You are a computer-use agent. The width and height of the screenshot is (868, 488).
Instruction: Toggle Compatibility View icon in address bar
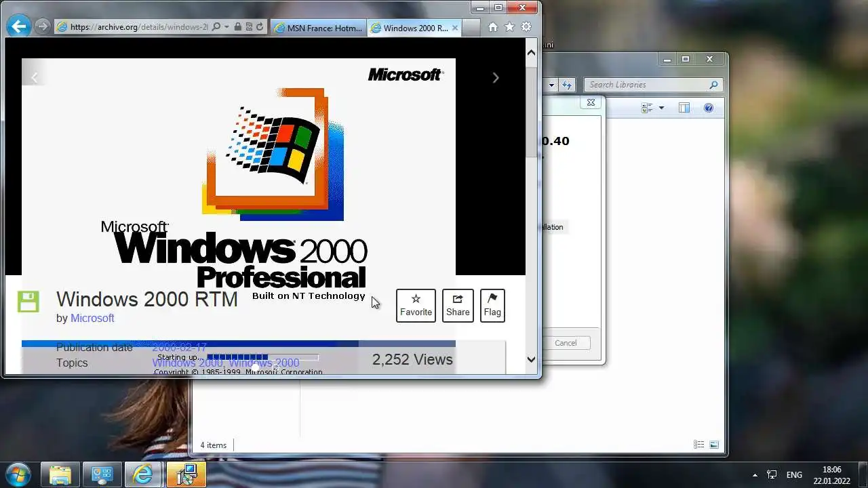tap(248, 27)
